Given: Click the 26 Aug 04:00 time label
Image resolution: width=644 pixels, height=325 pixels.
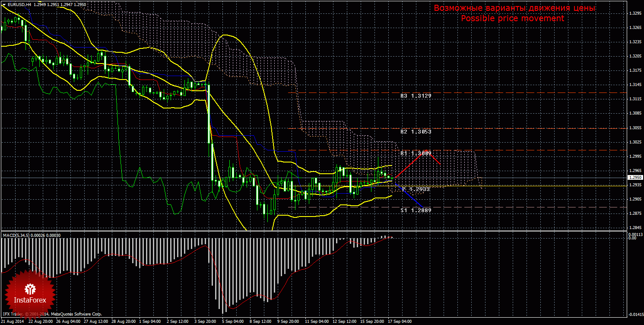Looking at the screenshot, I should [69, 322].
